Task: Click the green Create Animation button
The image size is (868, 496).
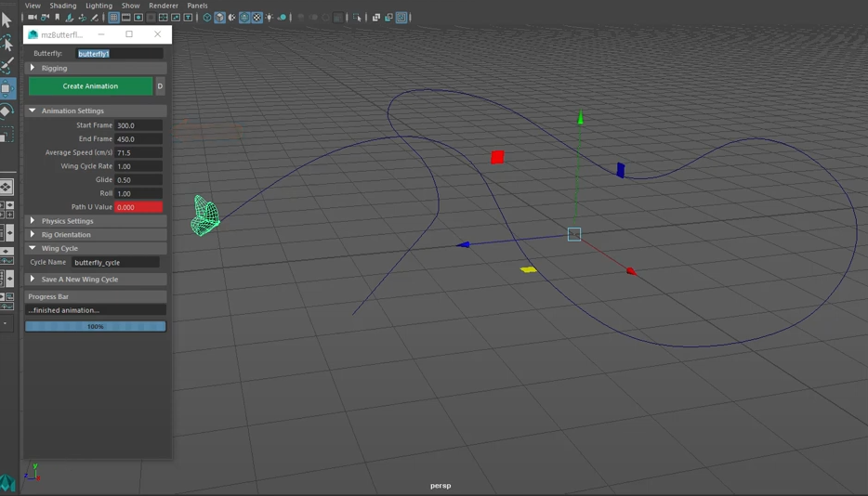Action: point(90,86)
